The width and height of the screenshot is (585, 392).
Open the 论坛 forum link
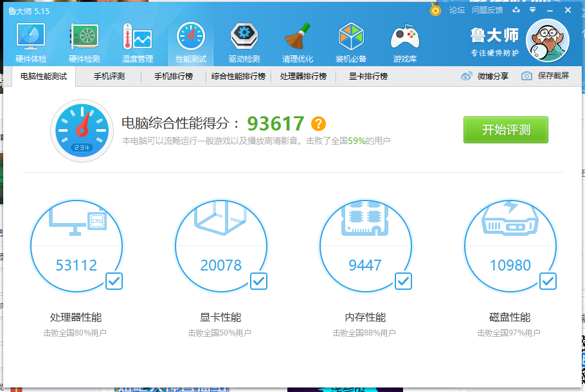(456, 10)
